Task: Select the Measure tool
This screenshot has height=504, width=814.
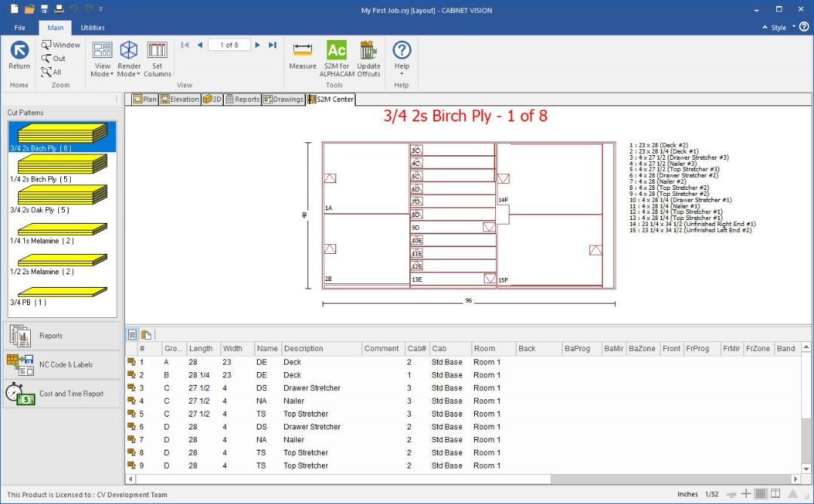Action: pos(302,57)
